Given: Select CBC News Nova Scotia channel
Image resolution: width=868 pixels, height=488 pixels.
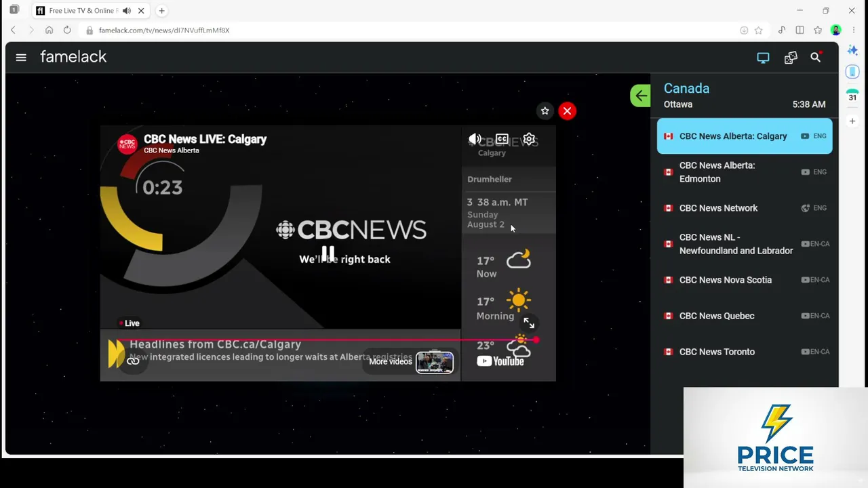Looking at the screenshot, I should click(745, 280).
